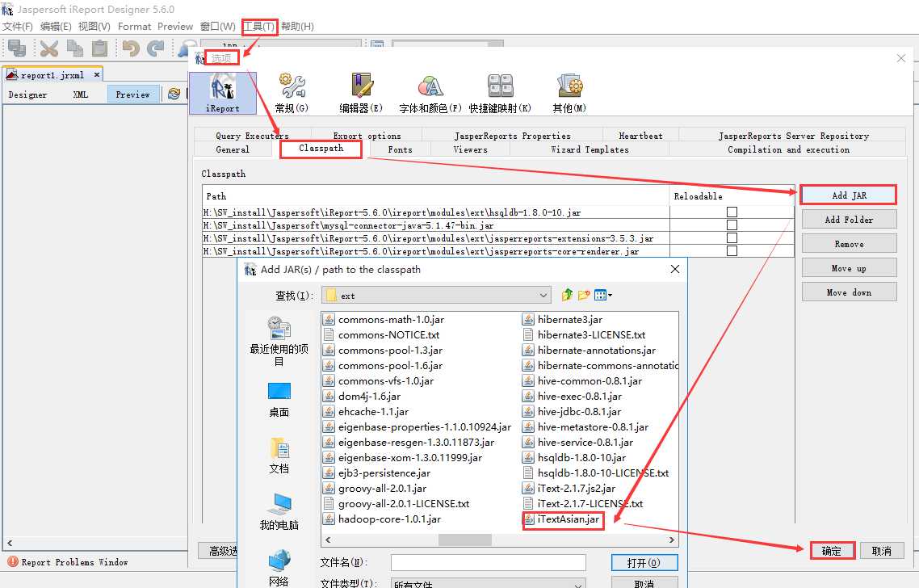This screenshot has height=588, width=919.
Task: Open 网络 network shortcut in file dialog
Action: [279, 568]
